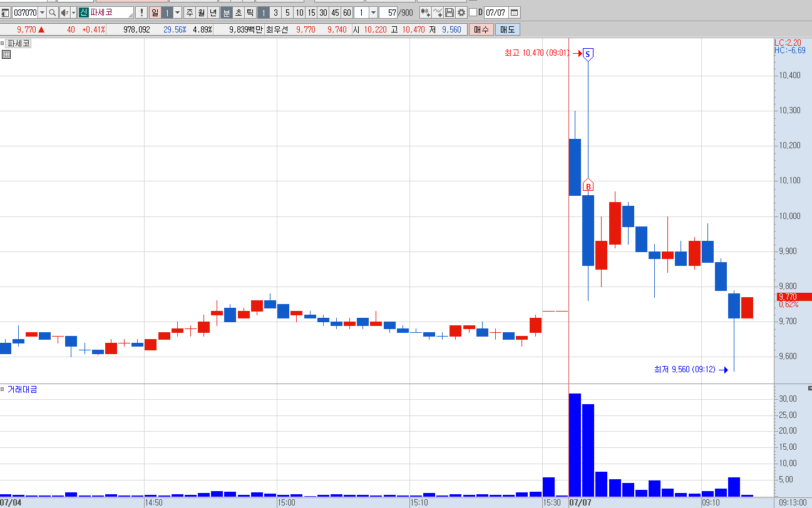Choose the 5-minute interval button
This screenshot has height=508, width=812.
tap(287, 13)
